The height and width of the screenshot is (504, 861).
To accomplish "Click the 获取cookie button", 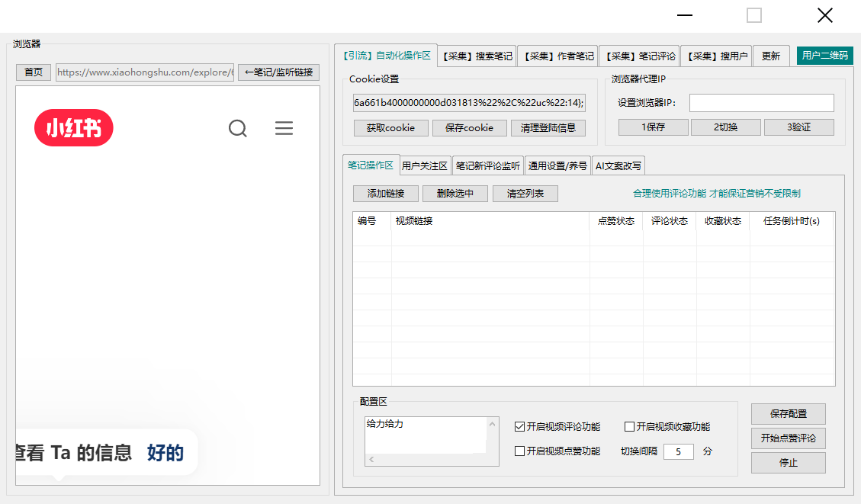I will point(390,128).
